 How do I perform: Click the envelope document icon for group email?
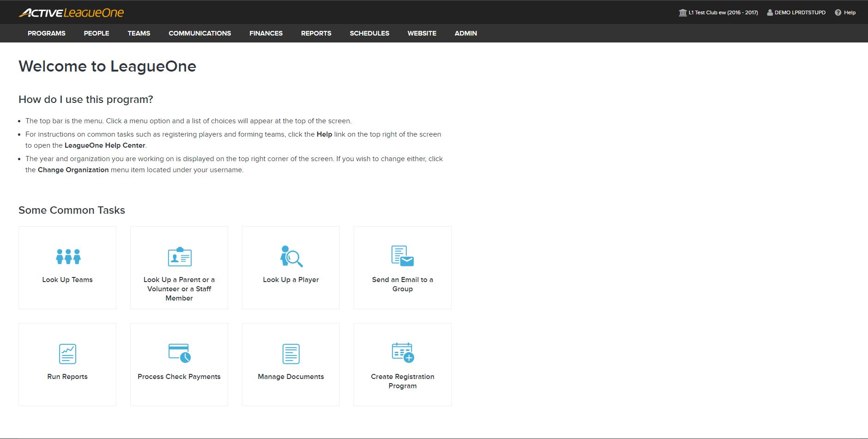403,256
